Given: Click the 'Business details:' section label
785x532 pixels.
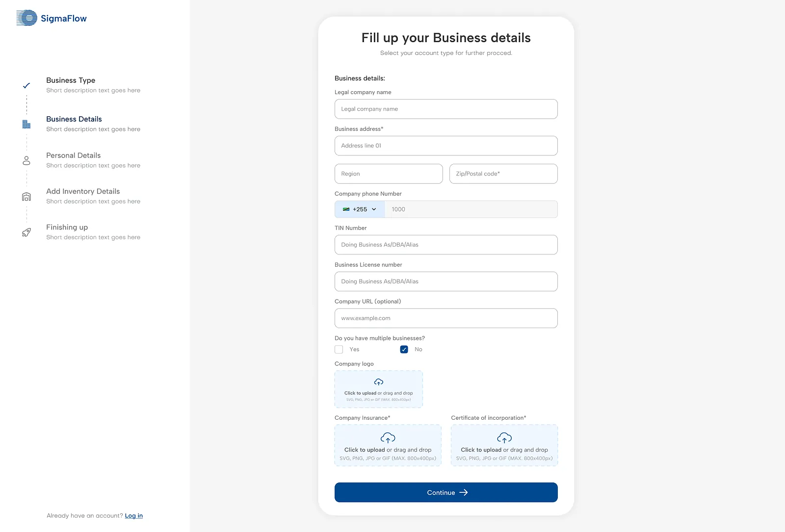Looking at the screenshot, I should coord(360,78).
